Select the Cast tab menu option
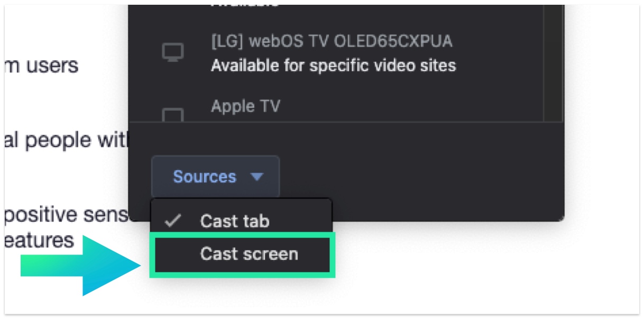 (x=234, y=221)
